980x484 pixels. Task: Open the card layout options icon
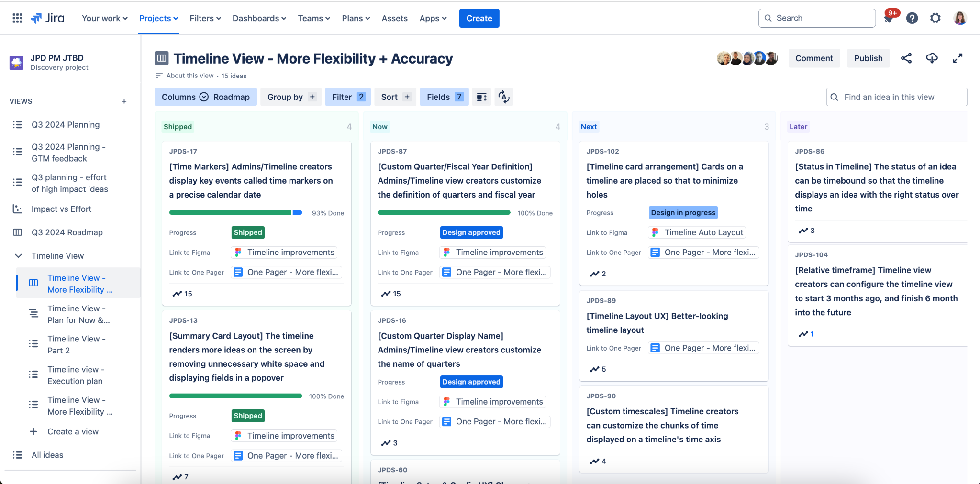(481, 97)
